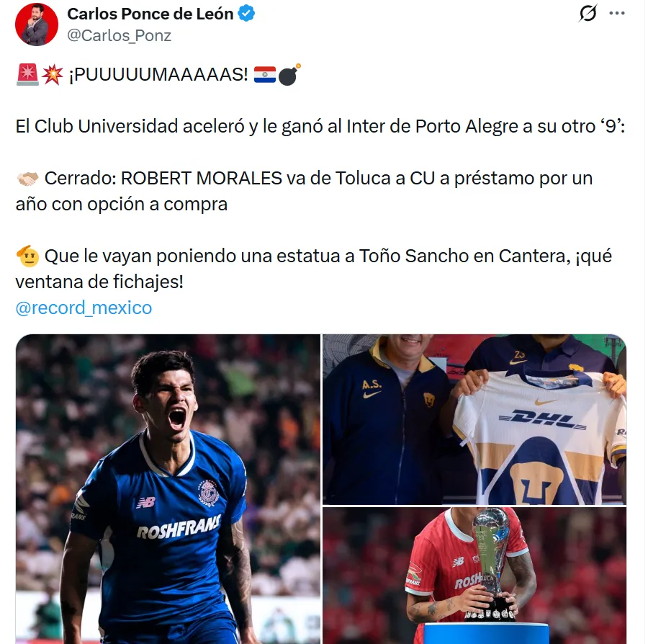Click the Paraguay flag emoji
Image resolution: width=648 pixels, height=644 pixels.
point(264,75)
